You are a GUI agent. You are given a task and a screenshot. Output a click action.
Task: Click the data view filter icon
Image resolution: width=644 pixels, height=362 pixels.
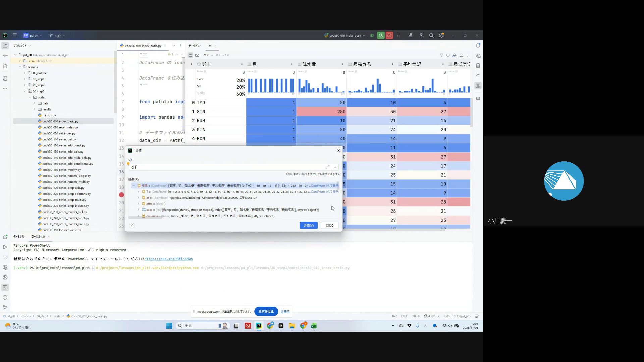click(441, 55)
